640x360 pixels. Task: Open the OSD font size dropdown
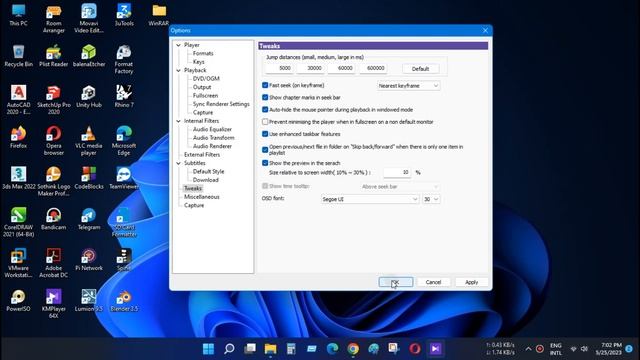431,199
